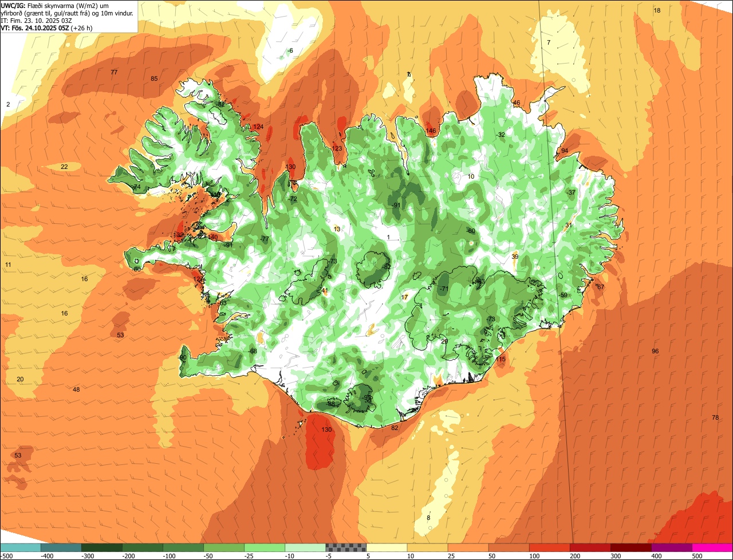Click the '-6' value in white area north
Image resolution: width=733 pixels, height=560 pixels.
point(290,51)
